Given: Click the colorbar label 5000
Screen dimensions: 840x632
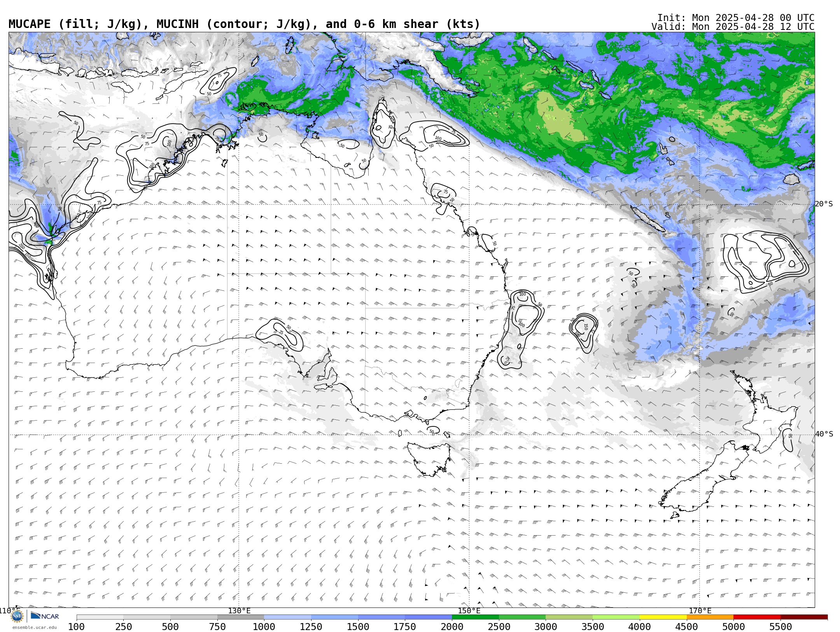Looking at the screenshot, I should click(x=734, y=627).
